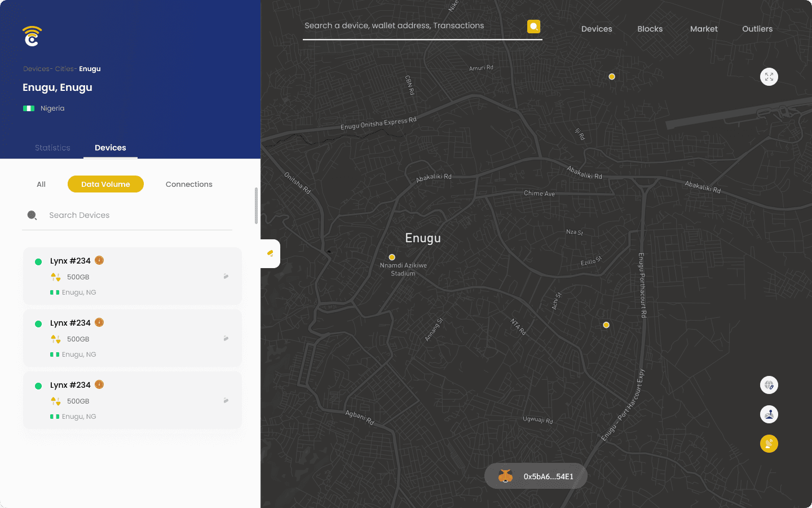This screenshot has height=508, width=812.
Task: Click the info icon on first Lynx #234 card
Action: coord(99,260)
